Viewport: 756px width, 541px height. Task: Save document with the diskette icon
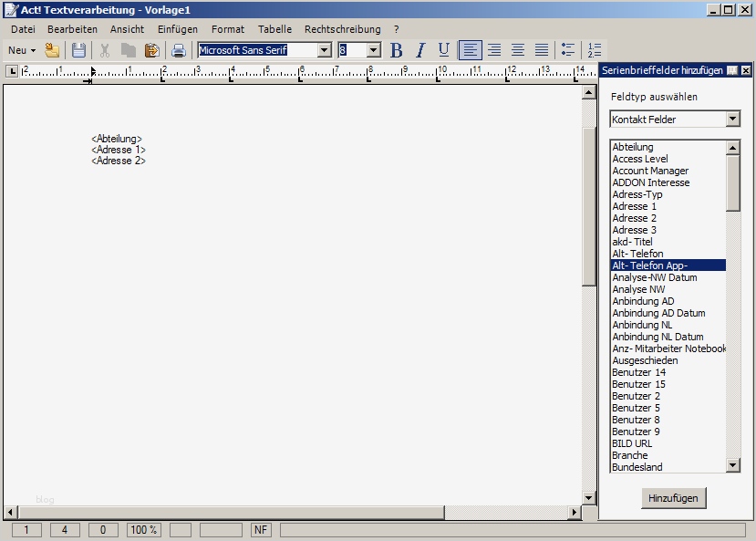tap(78, 50)
